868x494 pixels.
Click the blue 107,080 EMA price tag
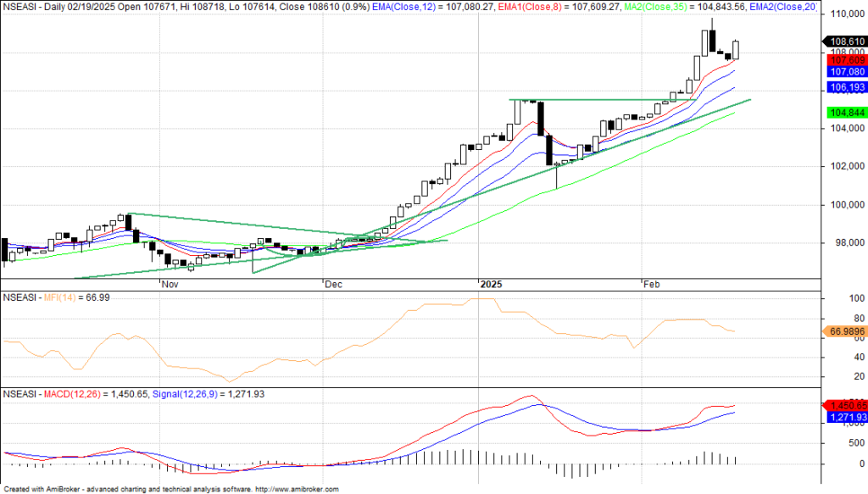(x=846, y=71)
